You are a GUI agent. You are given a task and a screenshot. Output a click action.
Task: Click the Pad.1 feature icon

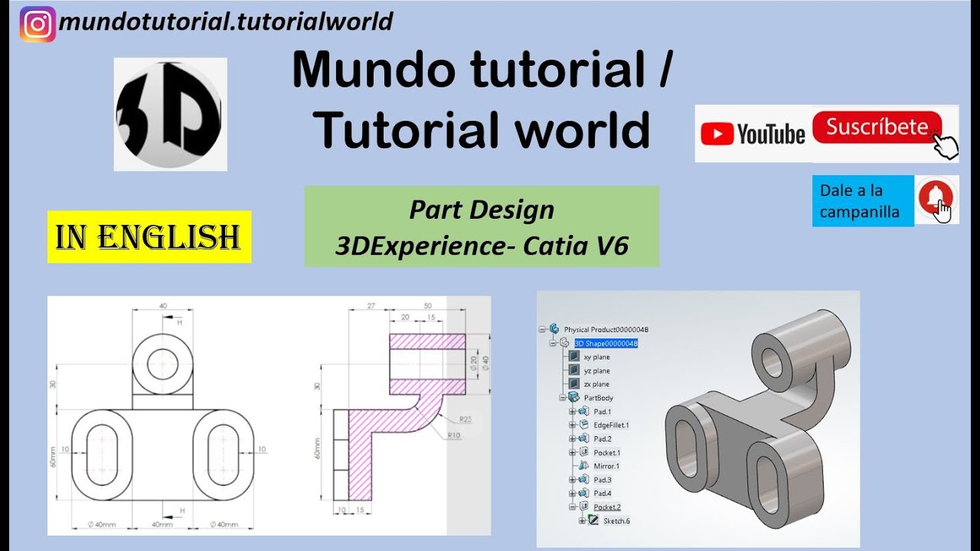click(x=583, y=411)
